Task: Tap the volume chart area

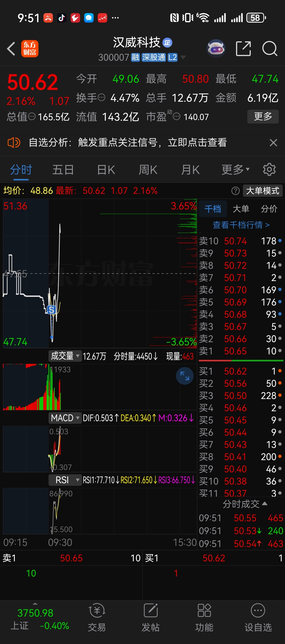Action: pos(100,387)
